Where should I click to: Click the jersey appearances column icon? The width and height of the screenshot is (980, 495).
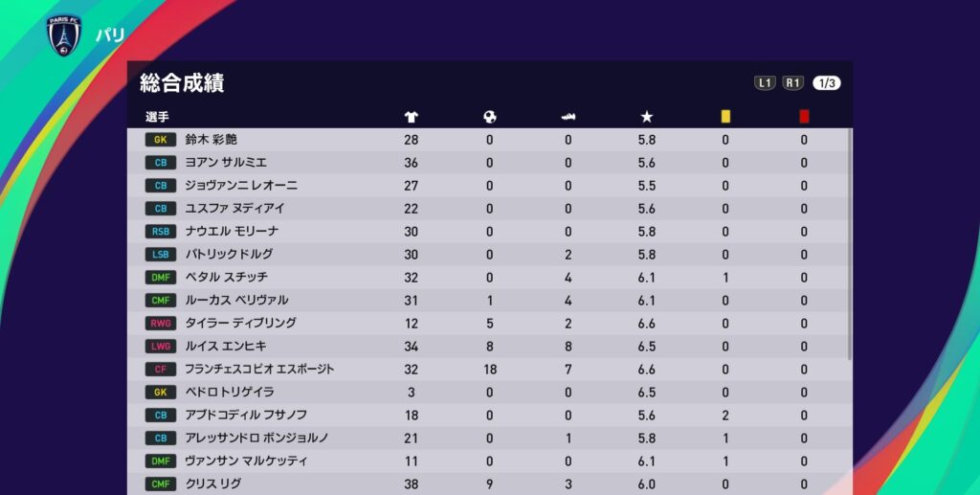tap(412, 117)
